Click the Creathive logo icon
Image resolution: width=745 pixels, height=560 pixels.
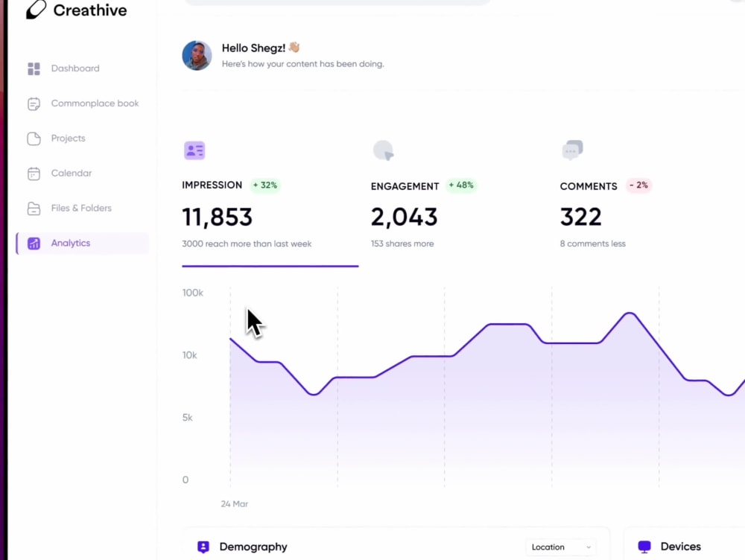point(36,10)
